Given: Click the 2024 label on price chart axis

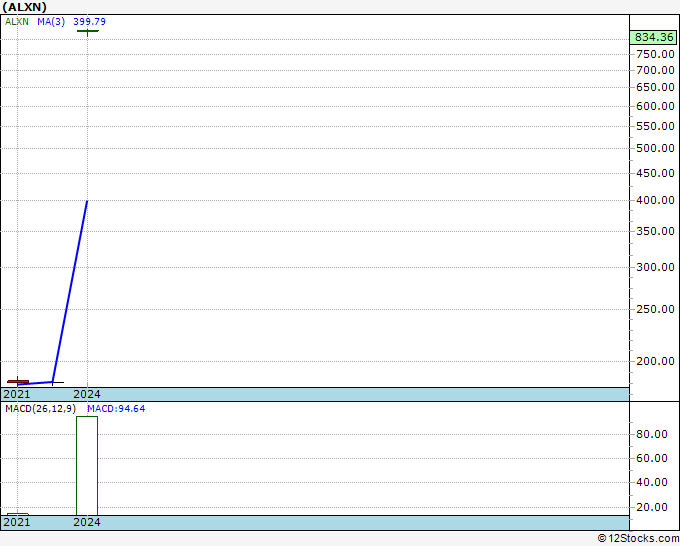Looking at the screenshot, I should [87, 394].
